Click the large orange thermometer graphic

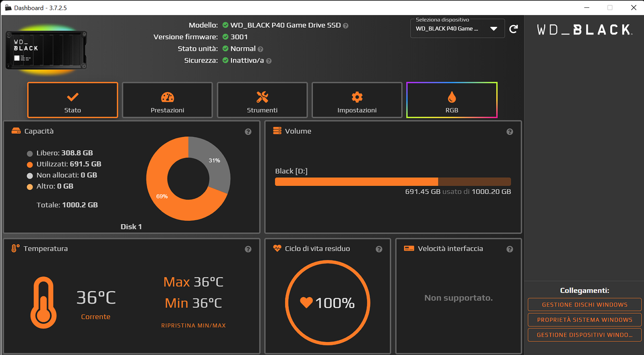pyautogui.click(x=43, y=302)
